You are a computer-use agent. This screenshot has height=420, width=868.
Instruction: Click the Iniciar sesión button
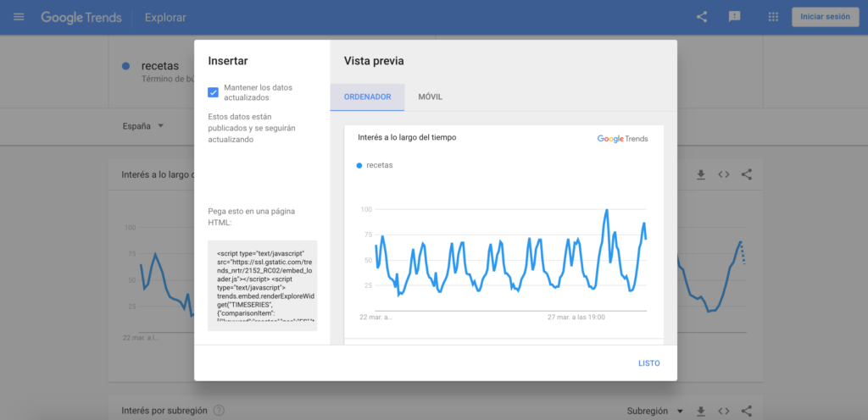point(826,17)
